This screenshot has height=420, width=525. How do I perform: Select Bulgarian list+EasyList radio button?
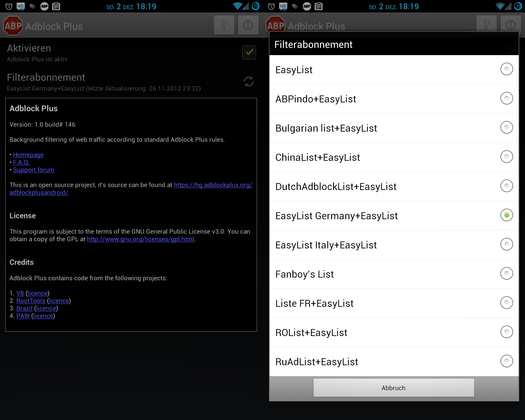pyautogui.click(x=507, y=127)
